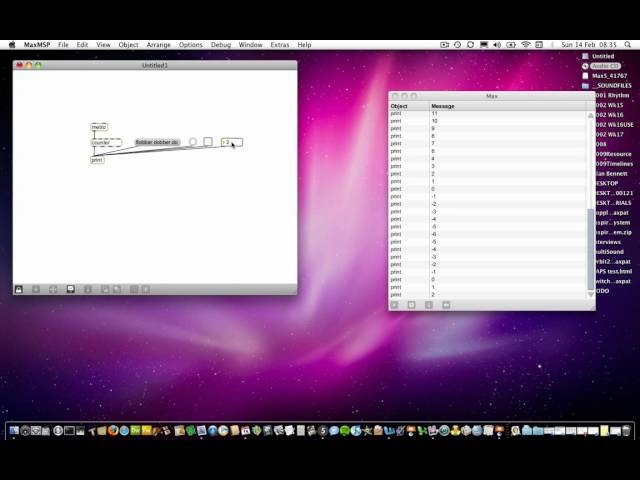Open Firefox from the Dock
This screenshot has height=480, width=640.
113,430
